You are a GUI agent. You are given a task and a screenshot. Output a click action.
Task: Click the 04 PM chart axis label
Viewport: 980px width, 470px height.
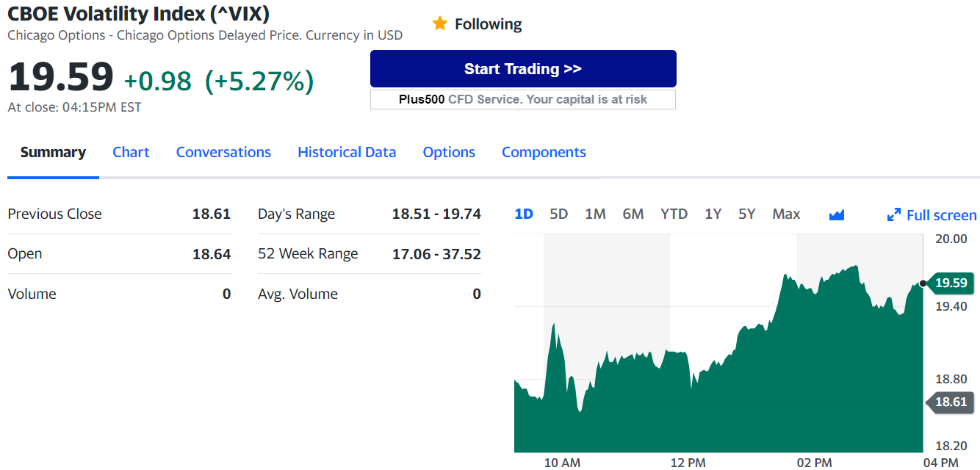[x=940, y=463]
